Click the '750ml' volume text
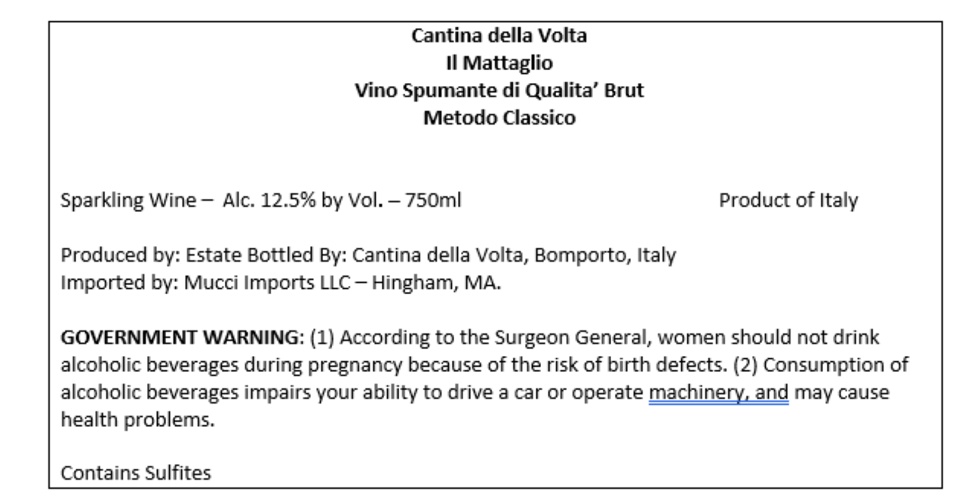Screen dimensions: 980x497 coord(433,202)
